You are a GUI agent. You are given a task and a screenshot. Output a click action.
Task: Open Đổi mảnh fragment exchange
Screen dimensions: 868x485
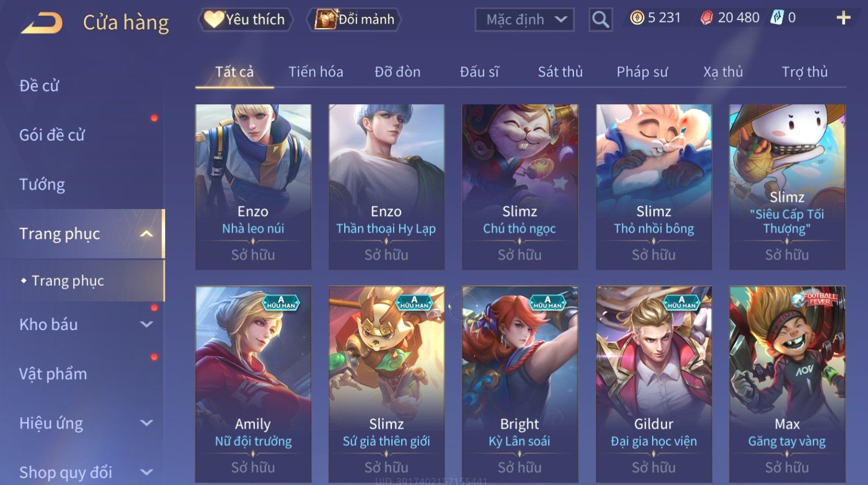coord(355,20)
